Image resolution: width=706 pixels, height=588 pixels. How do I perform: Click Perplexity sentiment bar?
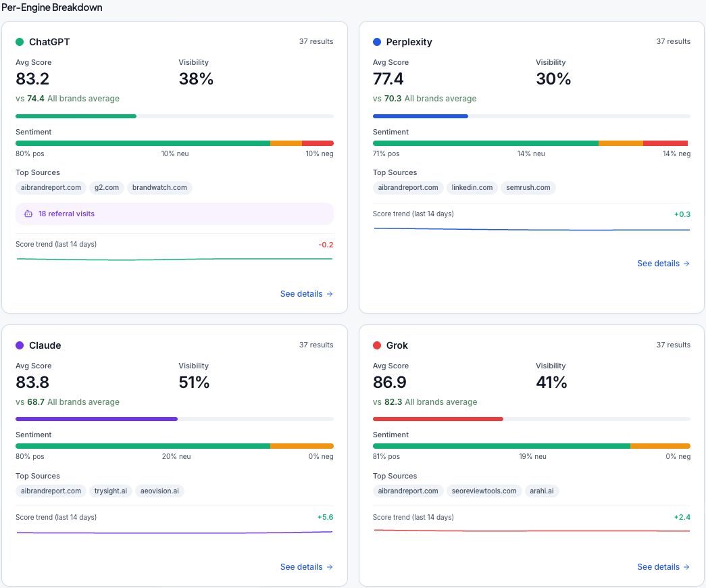click(531, 143)
